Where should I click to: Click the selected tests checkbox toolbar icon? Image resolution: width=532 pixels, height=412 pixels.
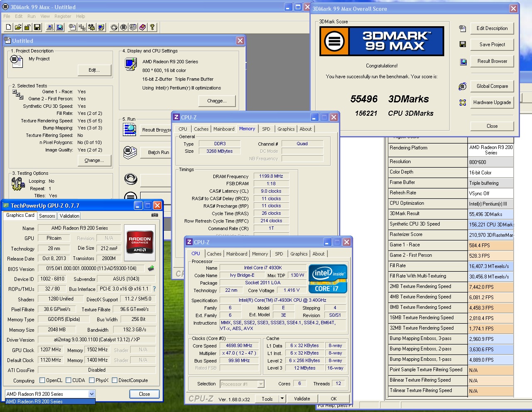82,27
